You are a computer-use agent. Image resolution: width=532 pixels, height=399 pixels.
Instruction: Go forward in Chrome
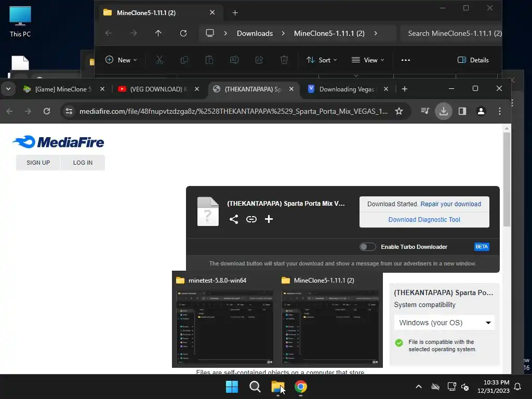click(x=28, y=111)
